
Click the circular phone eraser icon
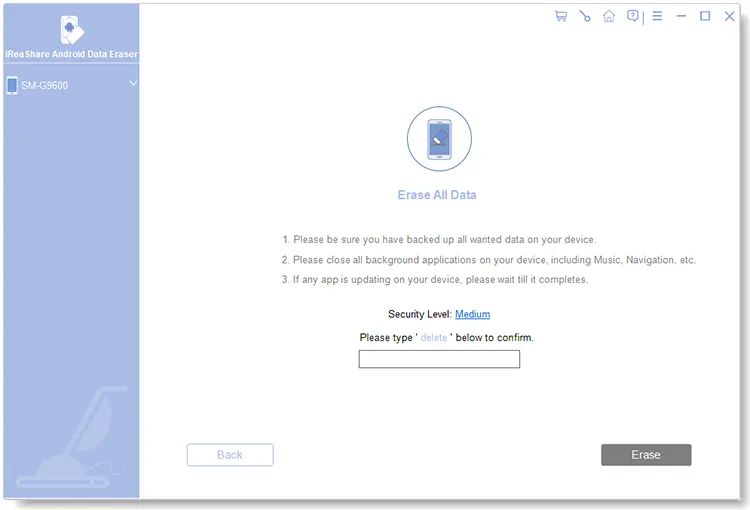click(x=439, y=139)
